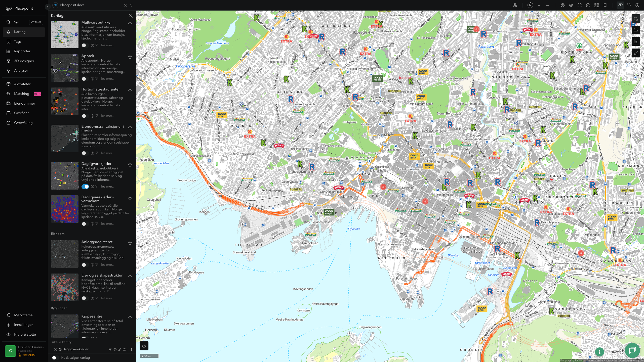Enable the Multivarebutikker layer toggle

[85, 46]
